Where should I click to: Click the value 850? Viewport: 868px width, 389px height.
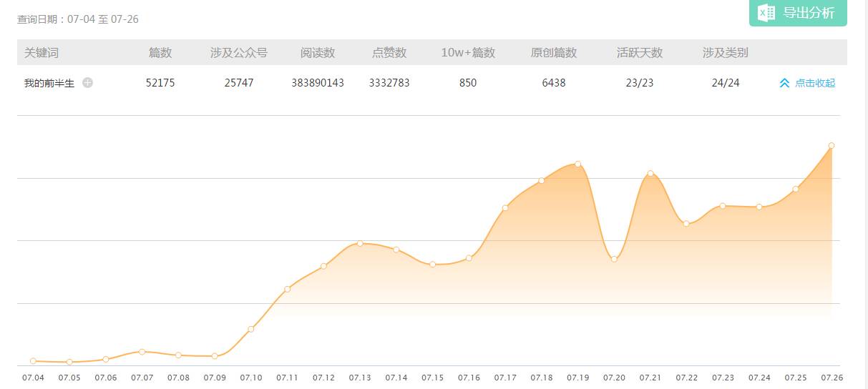tap(468, 83)
